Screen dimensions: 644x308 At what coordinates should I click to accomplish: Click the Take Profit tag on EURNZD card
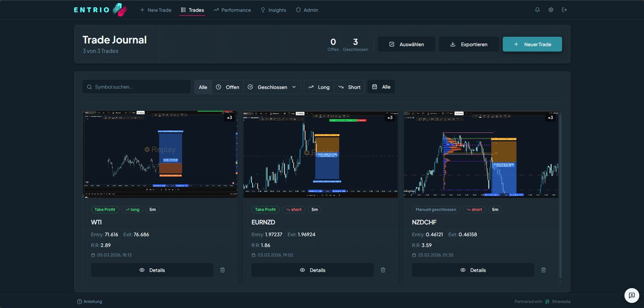tap(265, 209)
